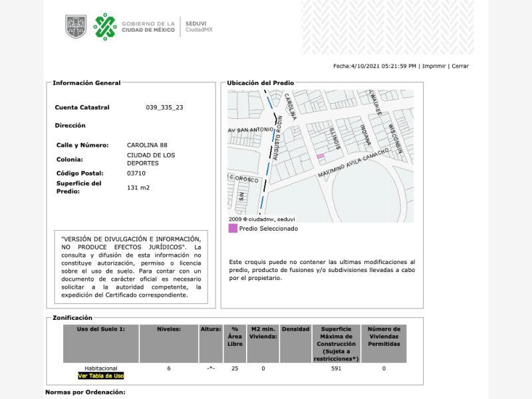Viewport: 532px width, 399px height.
Task: Click the Imprimir link
Action: 434,66
